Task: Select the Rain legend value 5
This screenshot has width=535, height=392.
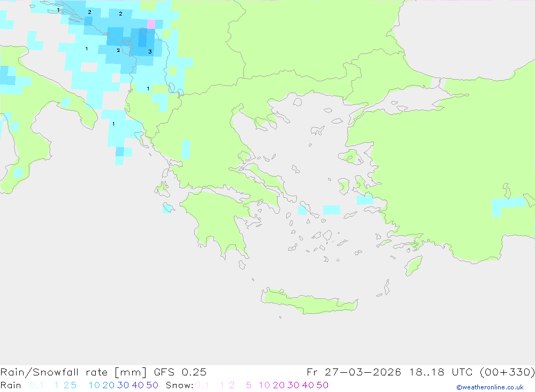Action: point(73,385)
